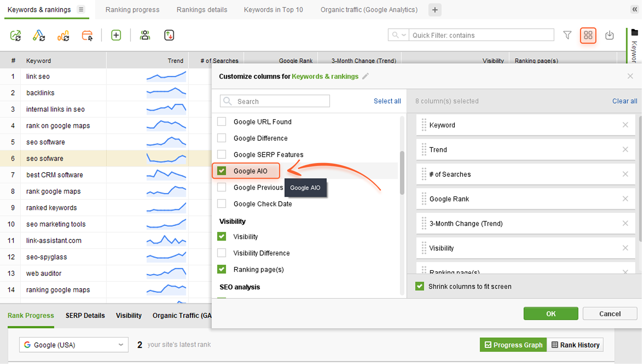Toggle Shrink columns to fit screen
642x364 pixels.
coord(420,286)
